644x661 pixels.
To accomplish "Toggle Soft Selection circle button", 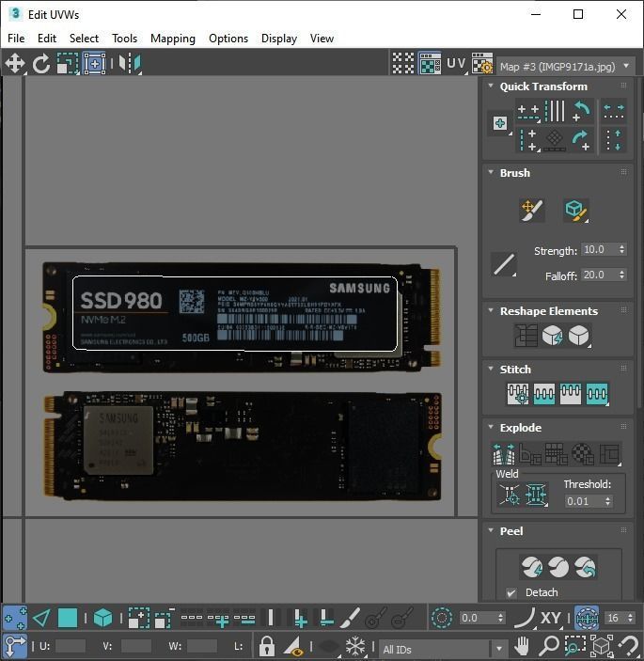I will (442, 618).
